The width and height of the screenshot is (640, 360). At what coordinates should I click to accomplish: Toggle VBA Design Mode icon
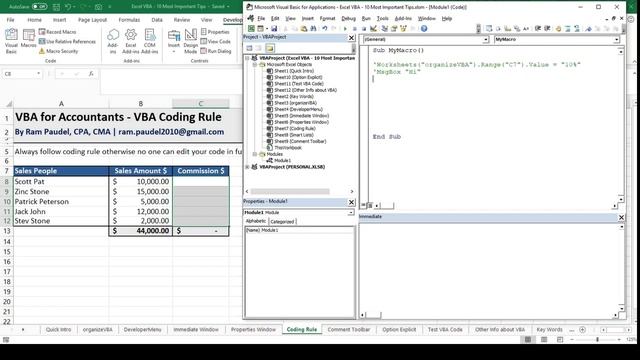pyautogui.click(x=373, y=29)
